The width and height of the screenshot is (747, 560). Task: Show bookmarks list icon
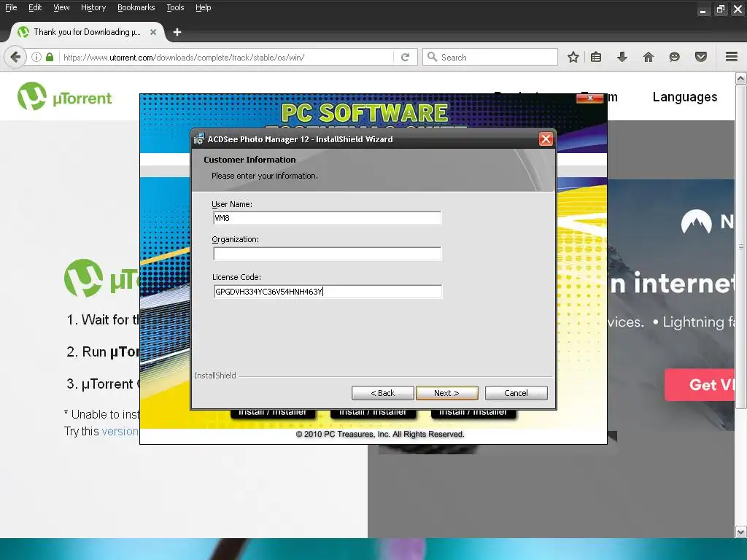[x=596, y=57]
